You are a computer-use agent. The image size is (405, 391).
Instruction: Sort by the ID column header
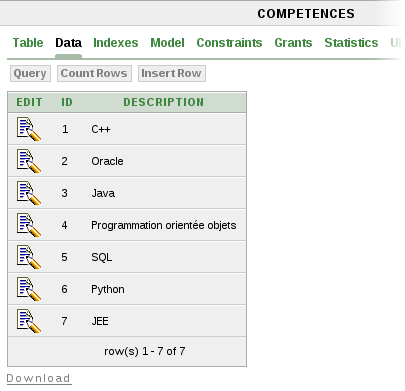[x=67, y=102]
